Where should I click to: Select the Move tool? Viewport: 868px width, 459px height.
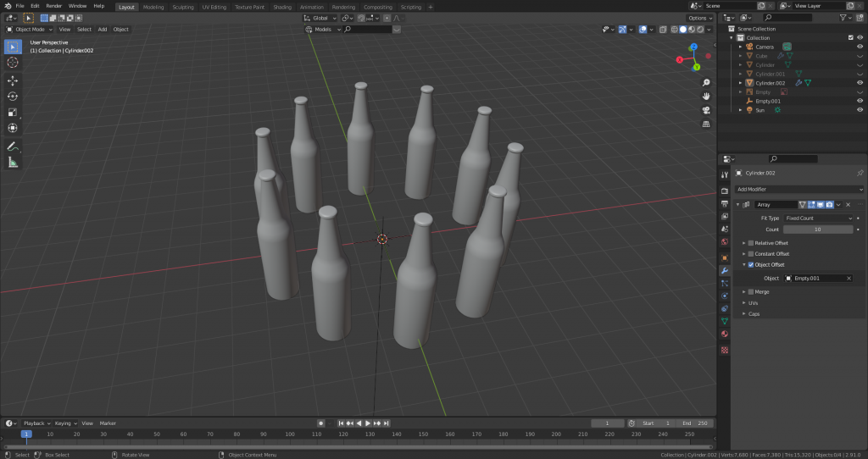pyautogui.click(x=13, y=80)
